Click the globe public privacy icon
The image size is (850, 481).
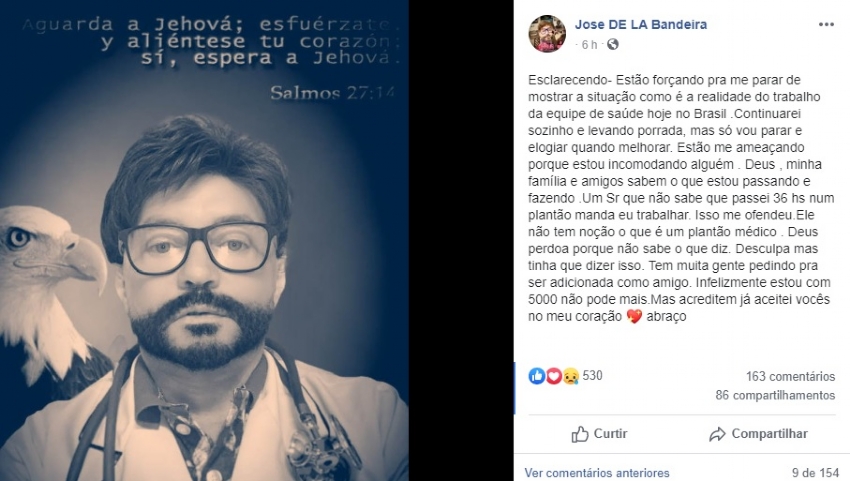(x=613, y=44)
